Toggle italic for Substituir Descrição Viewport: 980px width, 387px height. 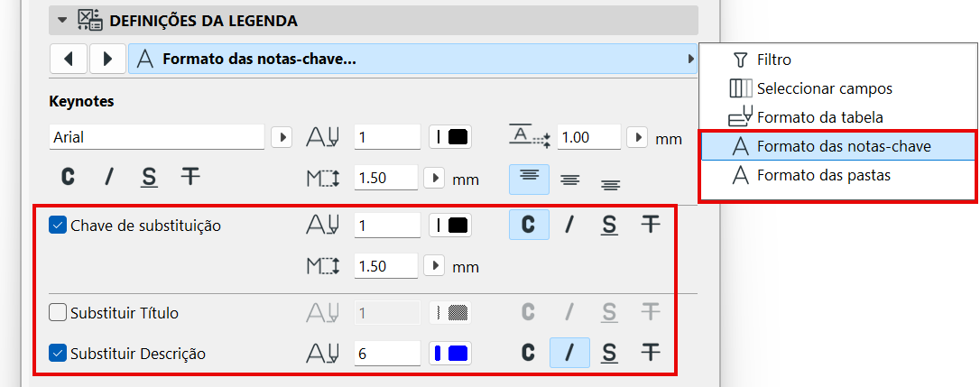click(569, 353)
